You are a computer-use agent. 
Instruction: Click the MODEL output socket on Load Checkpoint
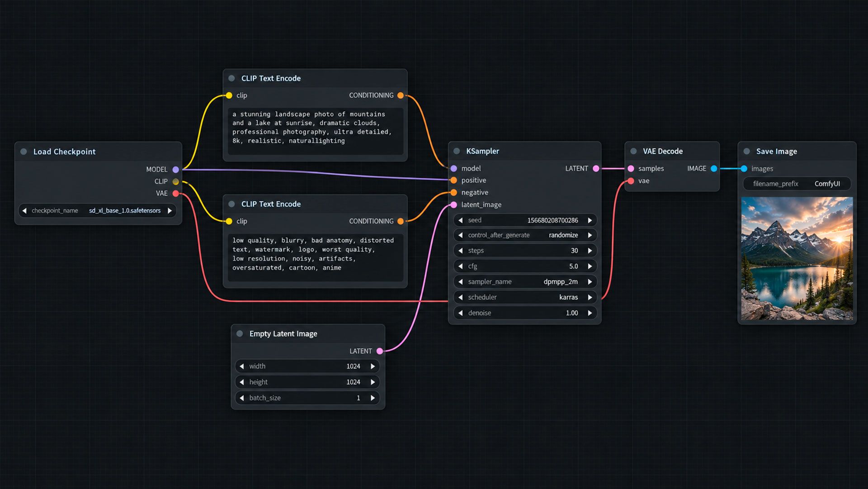(176, 170)
